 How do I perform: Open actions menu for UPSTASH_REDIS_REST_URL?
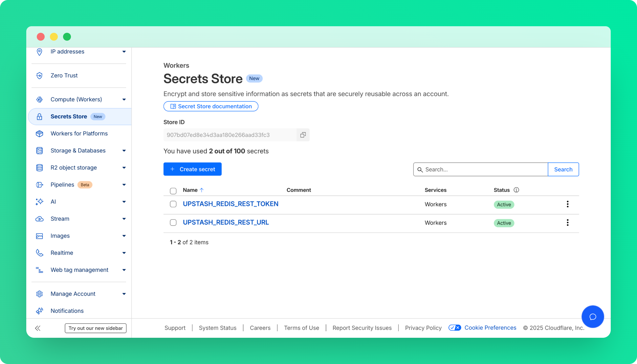567,223
